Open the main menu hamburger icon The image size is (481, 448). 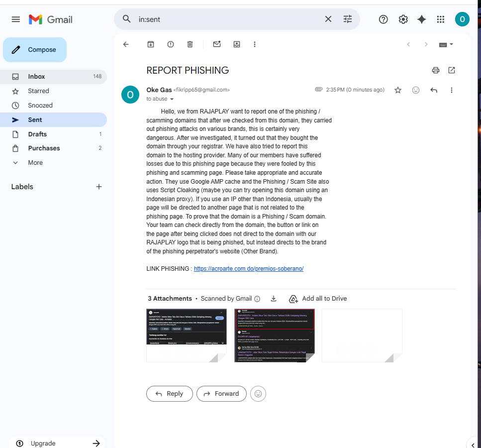(15, 19)
